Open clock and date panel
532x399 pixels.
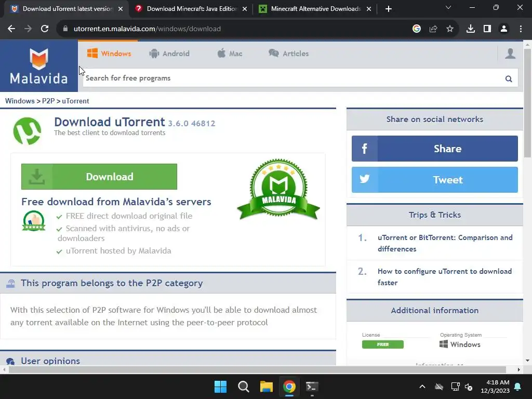point(495,387)
